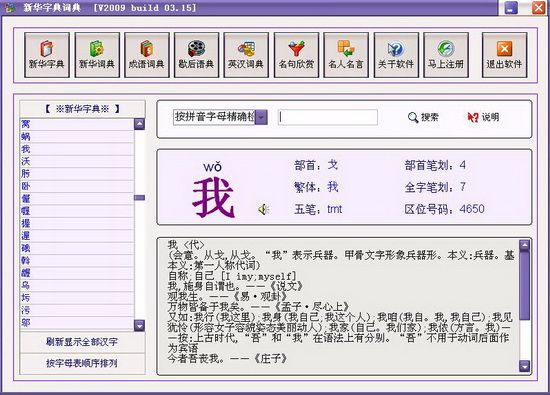
Task: Close the dictionary window
Action: tap(538, 8)
